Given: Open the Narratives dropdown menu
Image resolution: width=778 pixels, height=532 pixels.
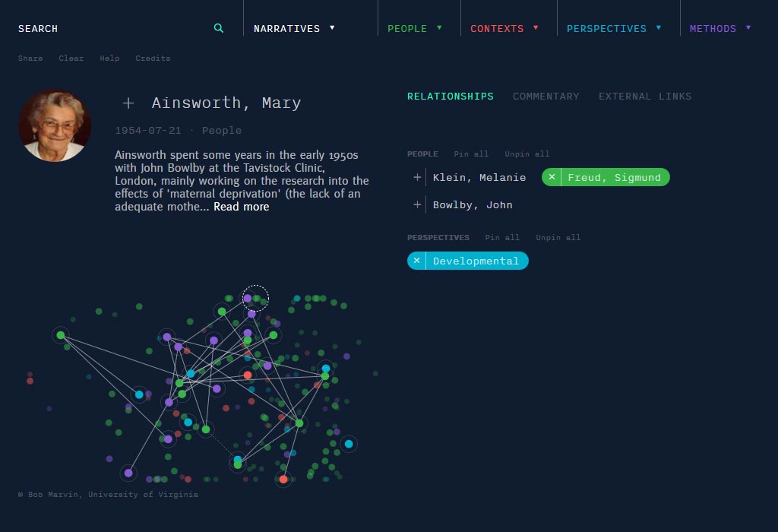Looking at the screenshot, I should pyautogui.click(x=294, y=28).
